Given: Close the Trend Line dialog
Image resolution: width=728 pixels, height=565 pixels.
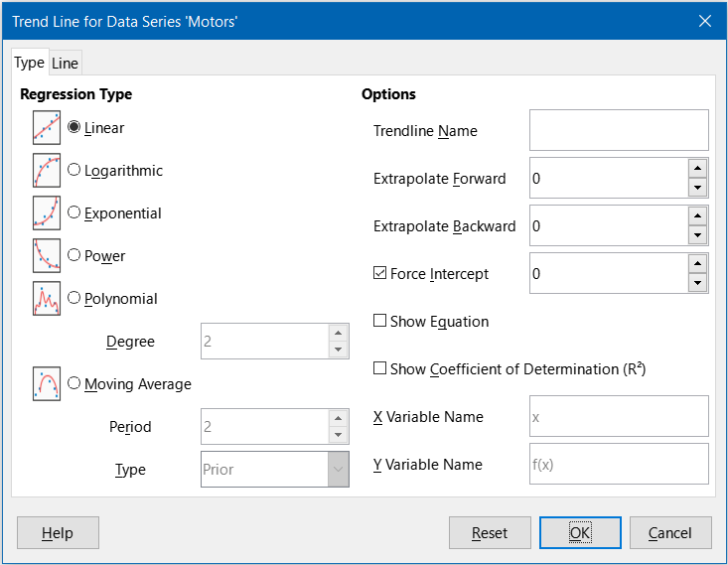Looking at the screenshot, I should click(x=705, y=21).
